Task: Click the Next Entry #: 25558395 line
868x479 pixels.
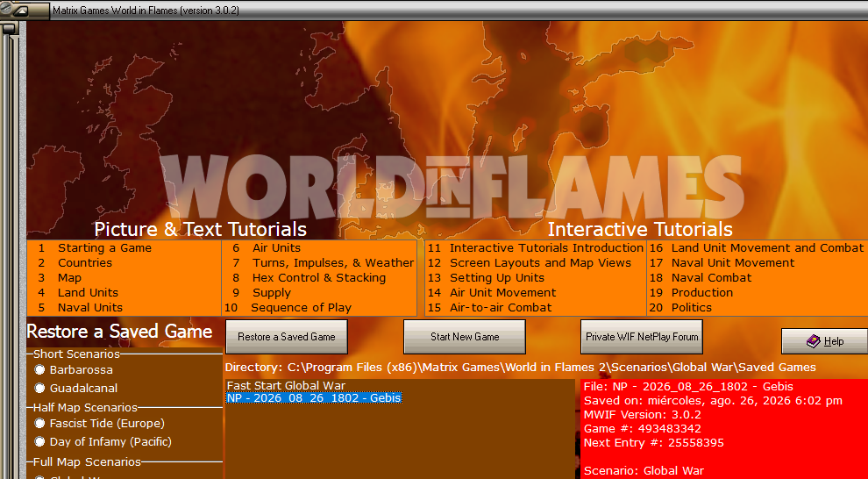Action: 654,443
